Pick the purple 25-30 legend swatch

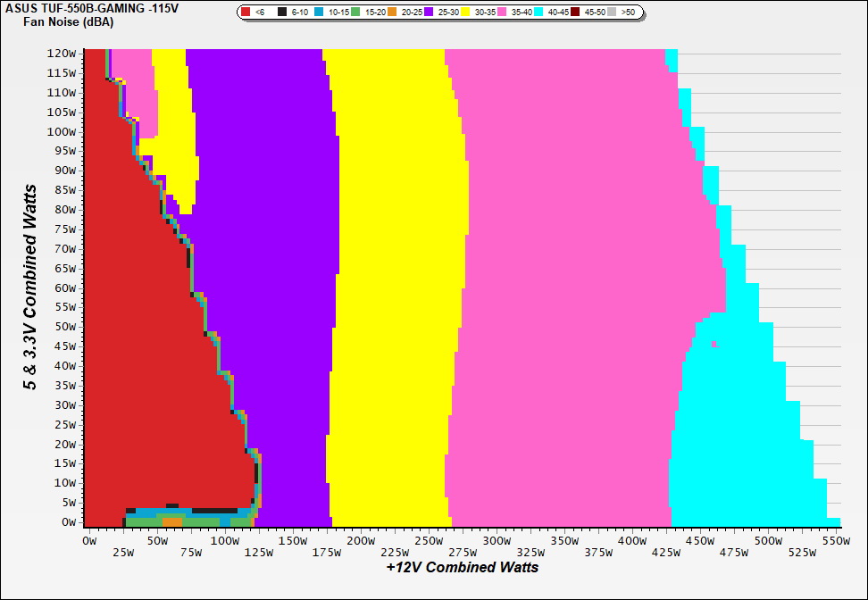pos(429,12)
